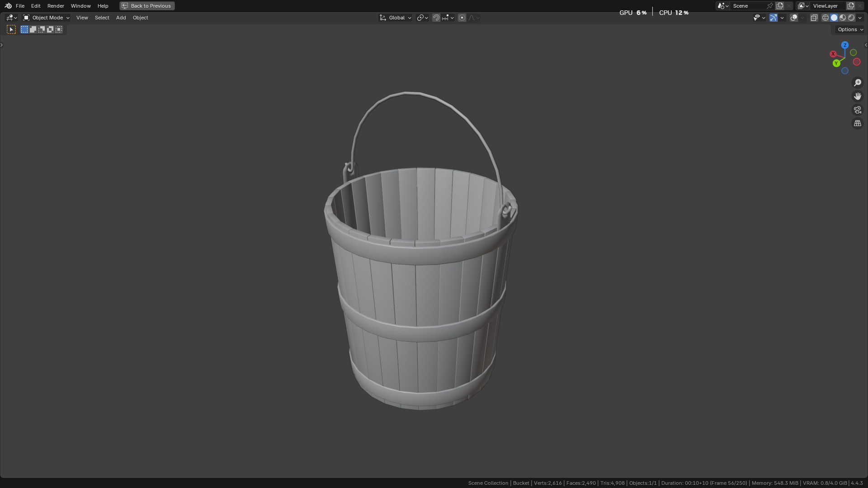Switch to Rendered viewport shading
Image resolution: width=868 pixels, height=488 pixels.
pos(851,18)
